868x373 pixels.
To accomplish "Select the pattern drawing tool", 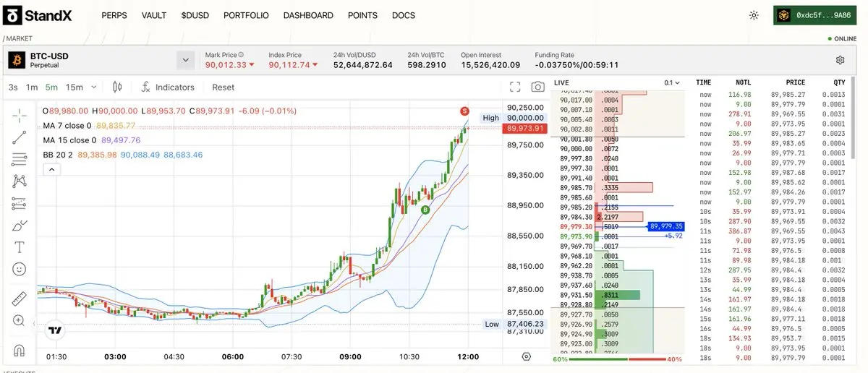I will click(x=20, y=181).
